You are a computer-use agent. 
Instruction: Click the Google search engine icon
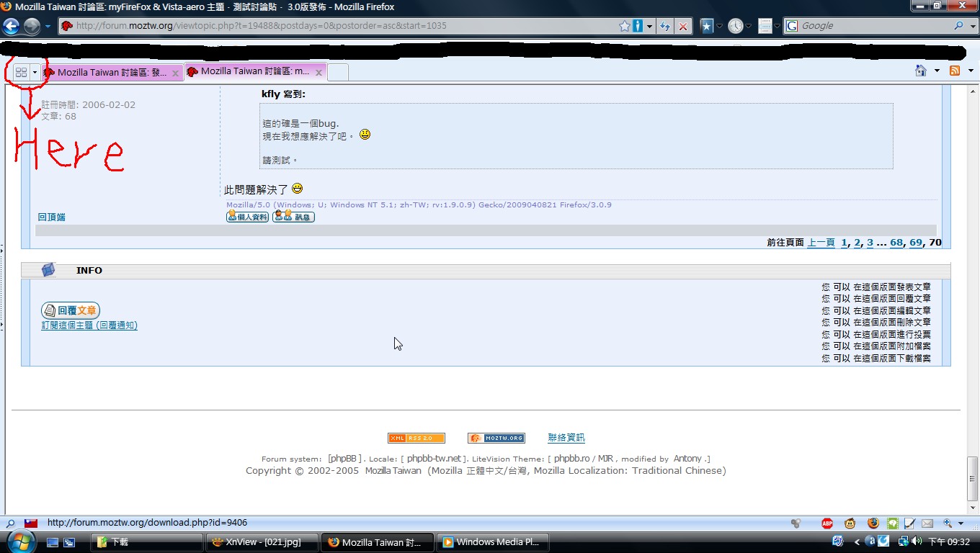[x=792, y=26]
